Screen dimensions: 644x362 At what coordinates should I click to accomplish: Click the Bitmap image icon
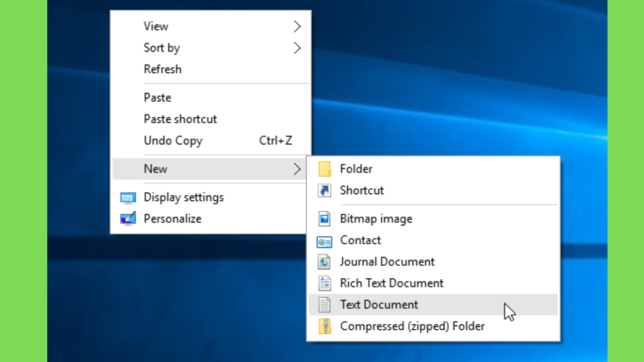pyautogui.click(x=325, y=219)
